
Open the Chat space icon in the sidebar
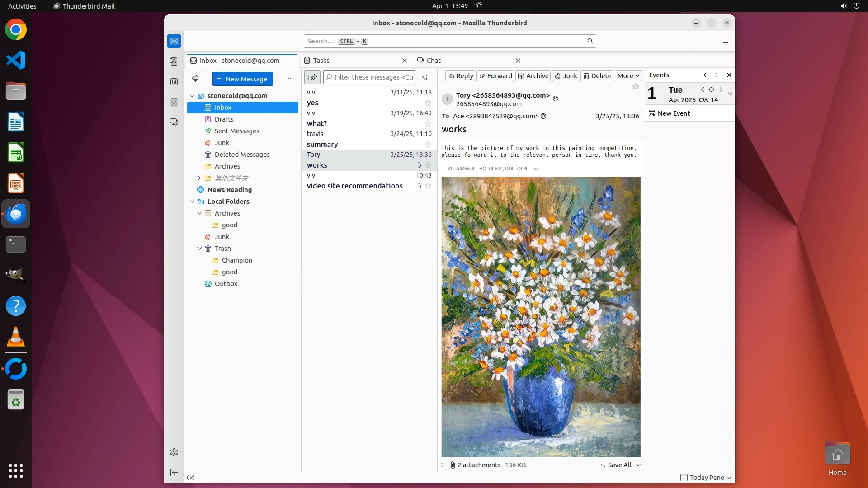point(174,122)
